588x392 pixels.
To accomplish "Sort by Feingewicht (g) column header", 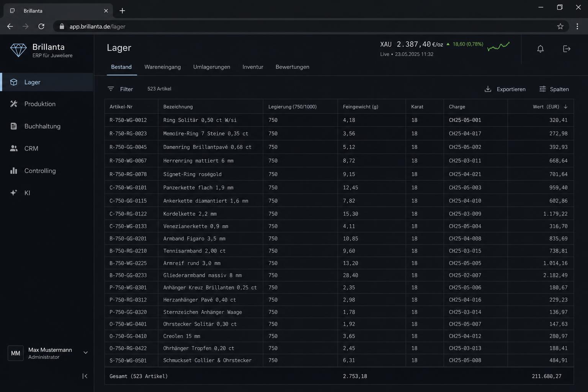I will click(x=361, y=106).
